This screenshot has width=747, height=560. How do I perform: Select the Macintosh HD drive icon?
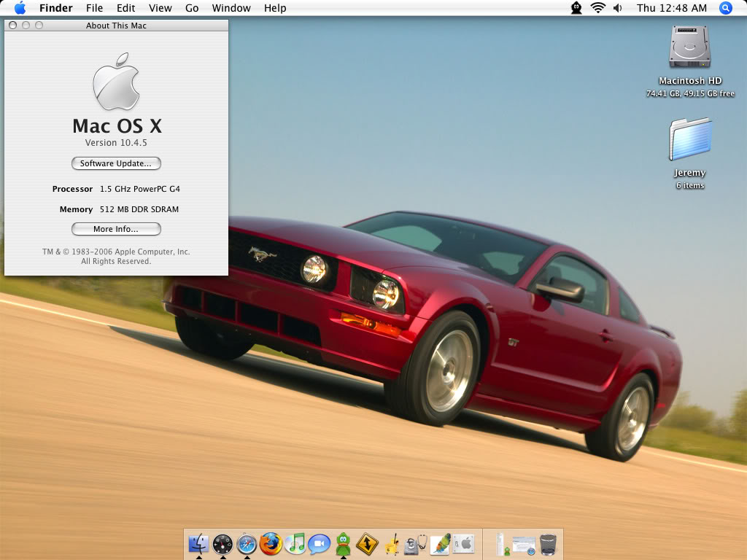pos(690,47)
